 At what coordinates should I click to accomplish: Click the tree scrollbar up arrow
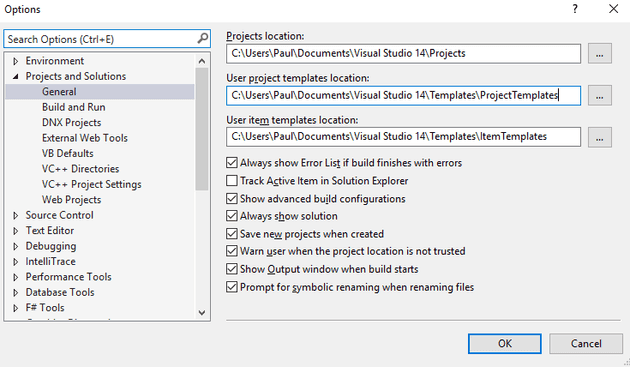(202, 61)
